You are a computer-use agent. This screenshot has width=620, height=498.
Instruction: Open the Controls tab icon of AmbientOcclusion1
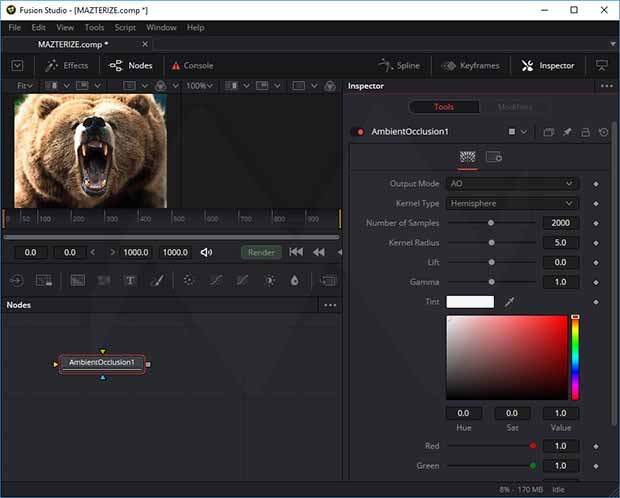click(x=467, y=157)
